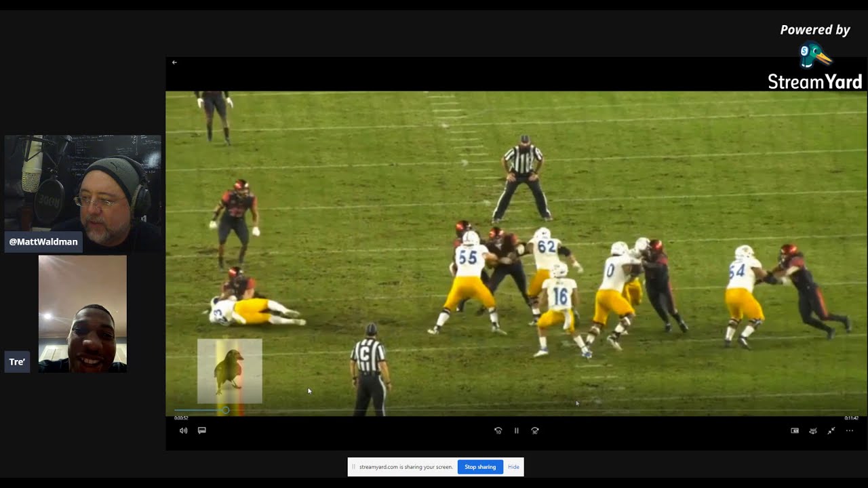Click the video seek bar handle
The width and height of the screenshot is (868, 488).
(x=226, y=410)
